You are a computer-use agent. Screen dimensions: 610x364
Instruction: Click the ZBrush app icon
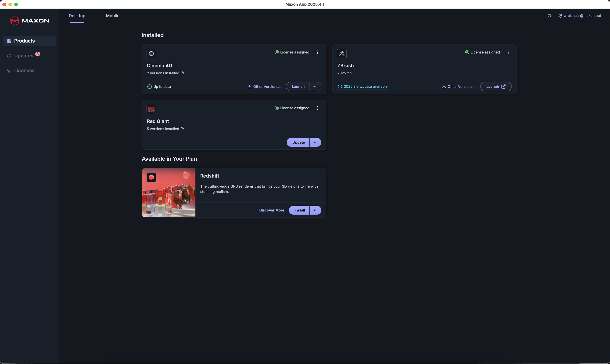342,53
